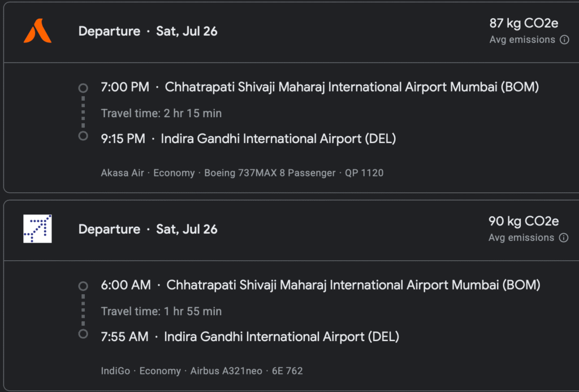579x392 pixels.
Task: Click Airbus A321neo aircraft text
Action: (x=226, y=371)
